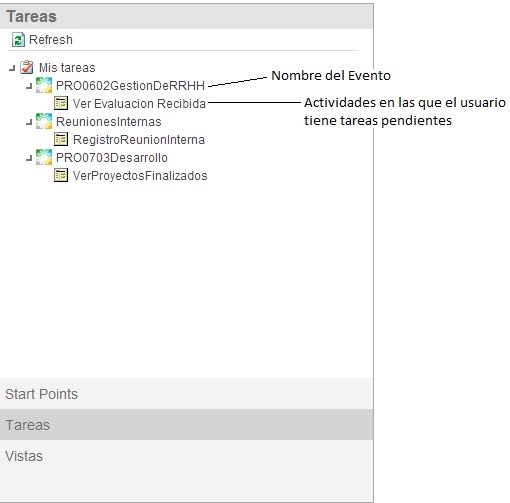Screen dimensions: 510x503
Task: Click the Ver Evaluacion Recibida form icon
Action: point(61,103)
